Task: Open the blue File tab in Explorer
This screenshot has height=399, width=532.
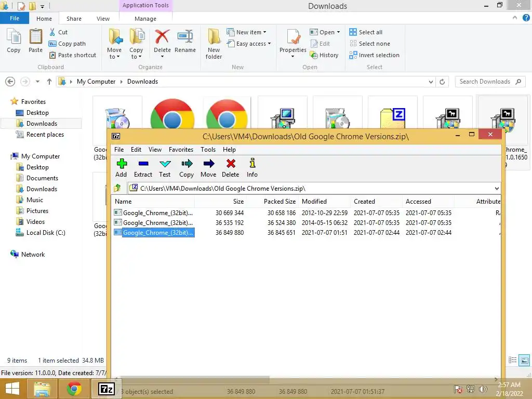Action: click(x=15, y=18)
